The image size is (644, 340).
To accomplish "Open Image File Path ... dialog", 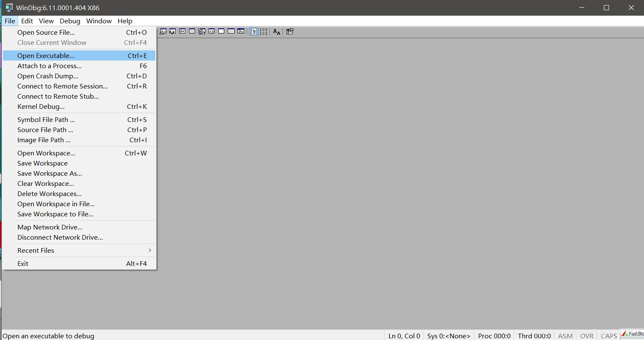I will click(79, 140).
